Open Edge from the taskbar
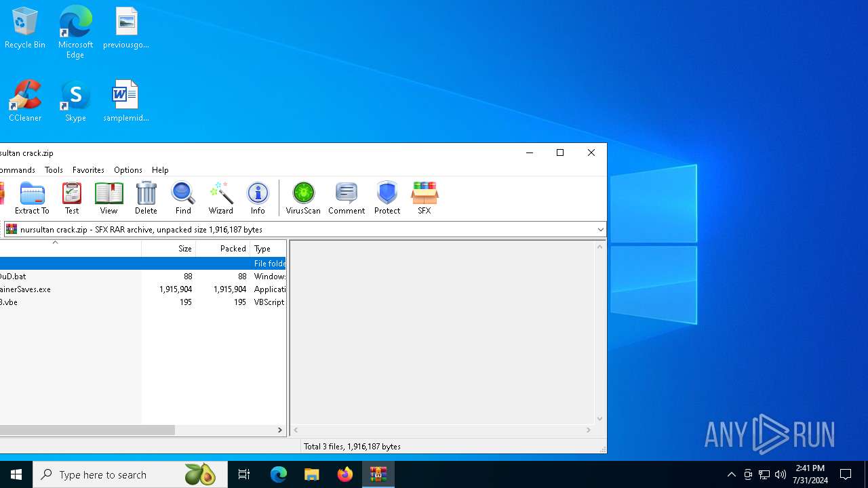 coord(279,474)
